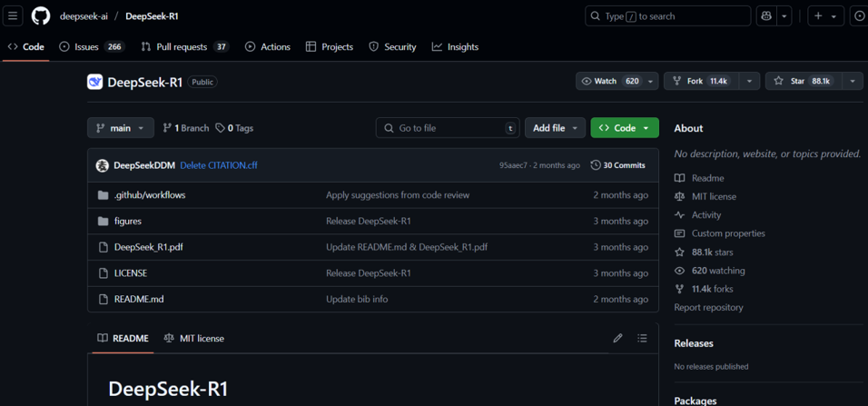Viewport: 868px width, 406px height.
Task: View the 0 Tags link
Action: [234, 128]
